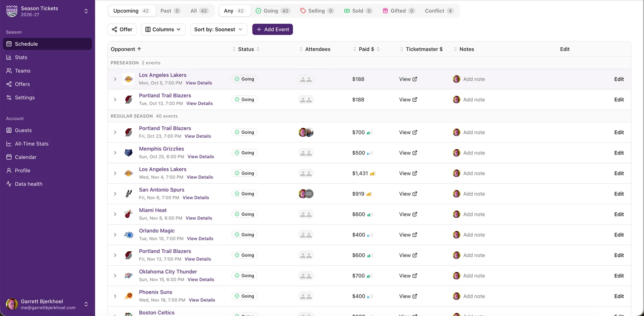The height and width of the screenshot is (316, 644).
Task: Open Ticketmaster external link for Miami Heat
Action: coord(408,214)
